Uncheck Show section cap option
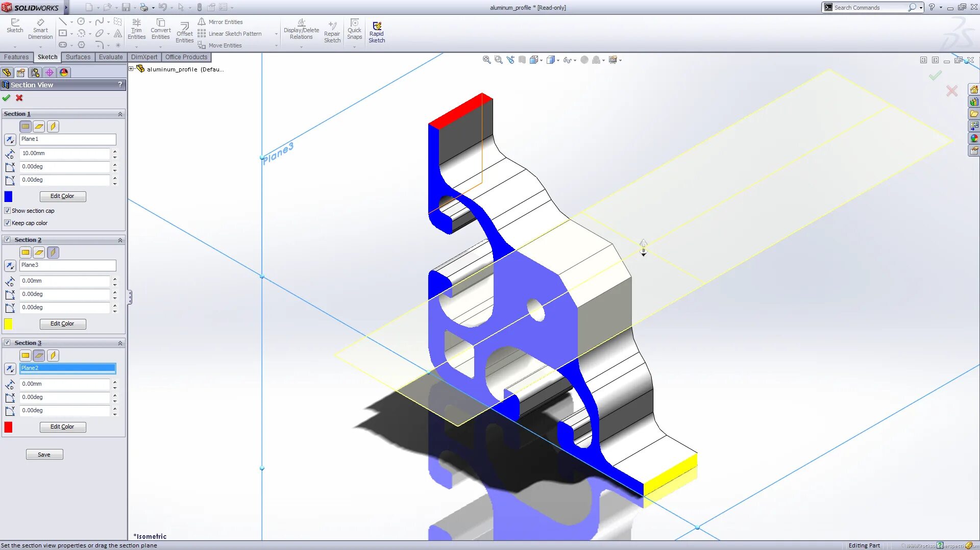The image size is (980, 550). pos(7,210)
